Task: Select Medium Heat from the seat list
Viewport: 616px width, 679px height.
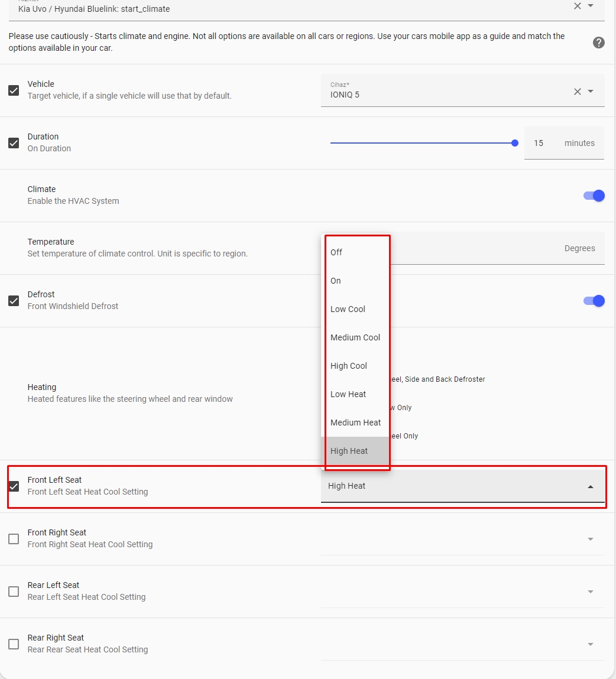Action: 355,423
